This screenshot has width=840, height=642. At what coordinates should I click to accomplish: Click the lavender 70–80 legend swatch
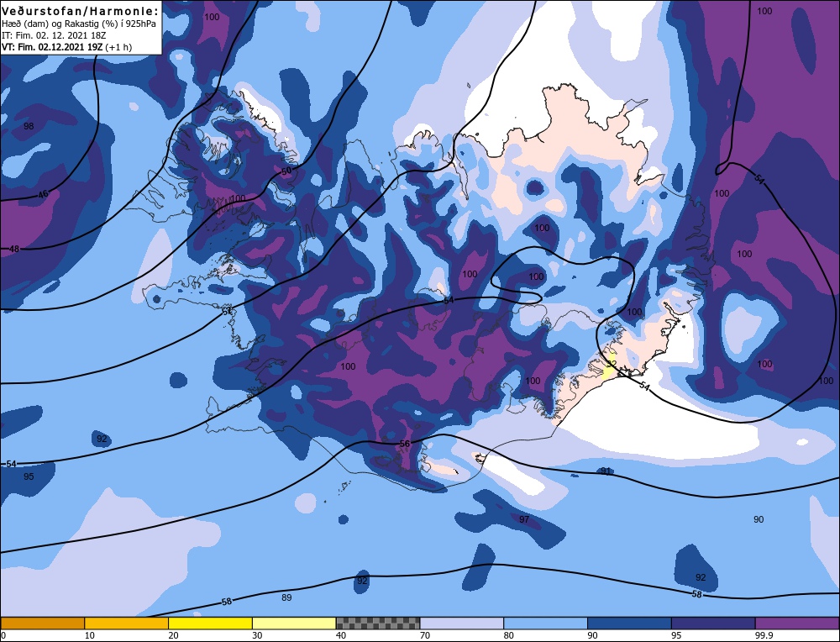462,623
